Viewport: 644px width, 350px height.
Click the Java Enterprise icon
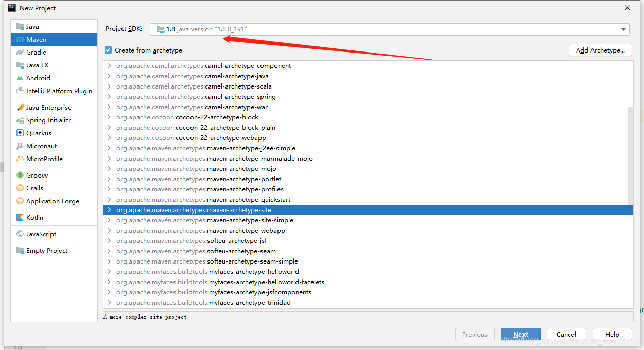(20, 108)
